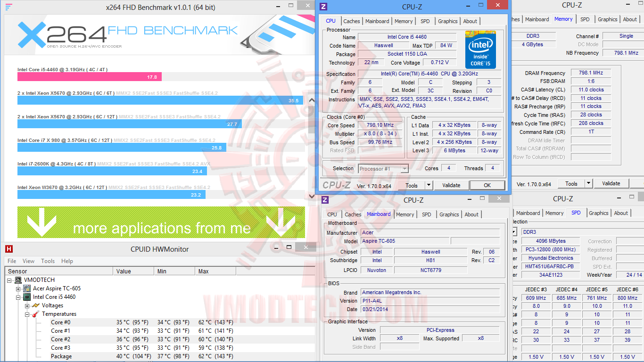Expand the Voltages node
644x362 pixels.
click(27, 305)
